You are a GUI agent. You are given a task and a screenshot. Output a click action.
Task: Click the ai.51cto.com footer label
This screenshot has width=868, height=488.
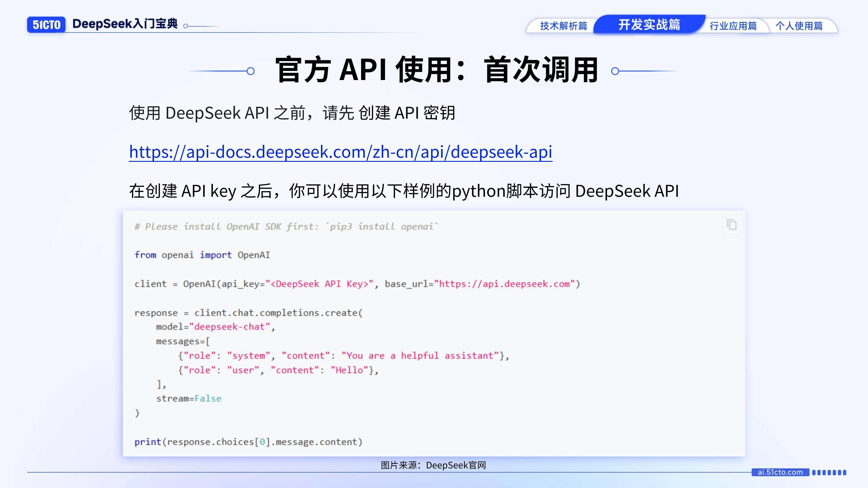coord(780,472)
